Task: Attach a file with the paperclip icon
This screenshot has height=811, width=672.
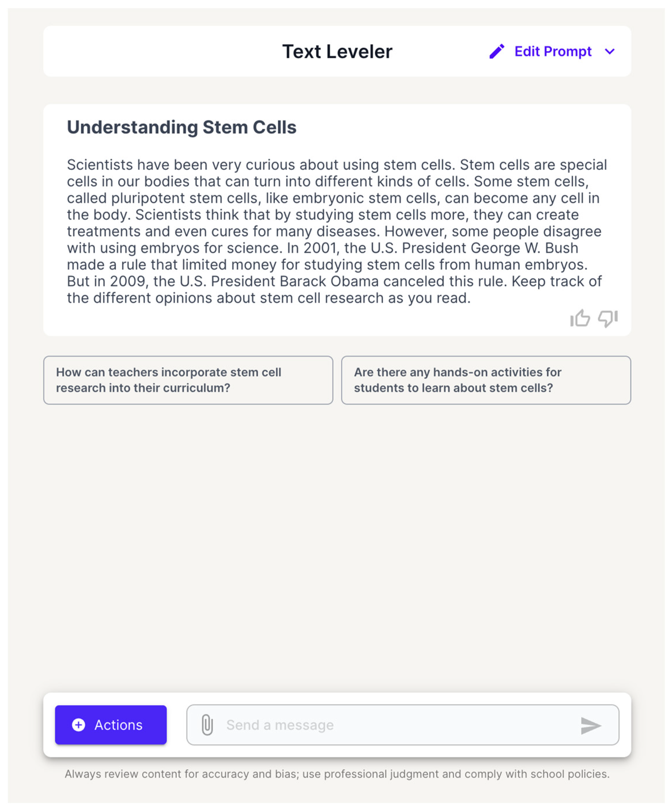Action: [x=207, y=725]
